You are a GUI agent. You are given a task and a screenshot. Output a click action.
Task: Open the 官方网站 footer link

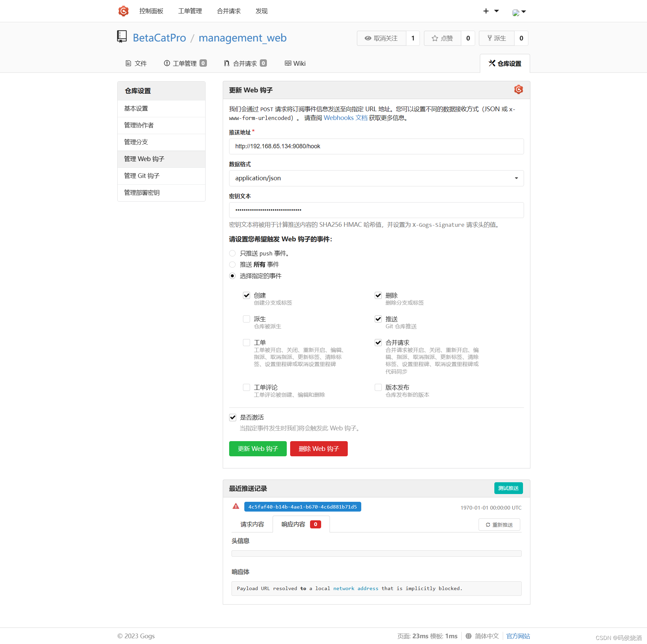518,636
